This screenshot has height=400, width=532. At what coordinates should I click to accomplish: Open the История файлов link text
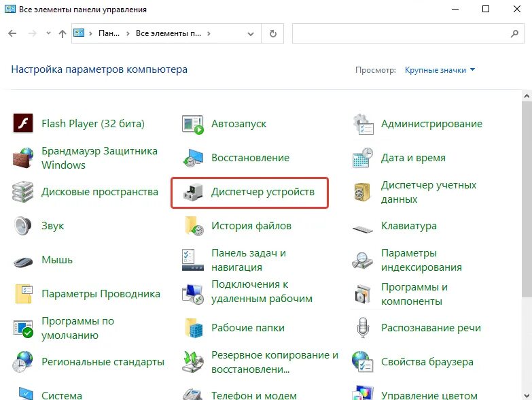pyautogui.click(x=251, y=226)
